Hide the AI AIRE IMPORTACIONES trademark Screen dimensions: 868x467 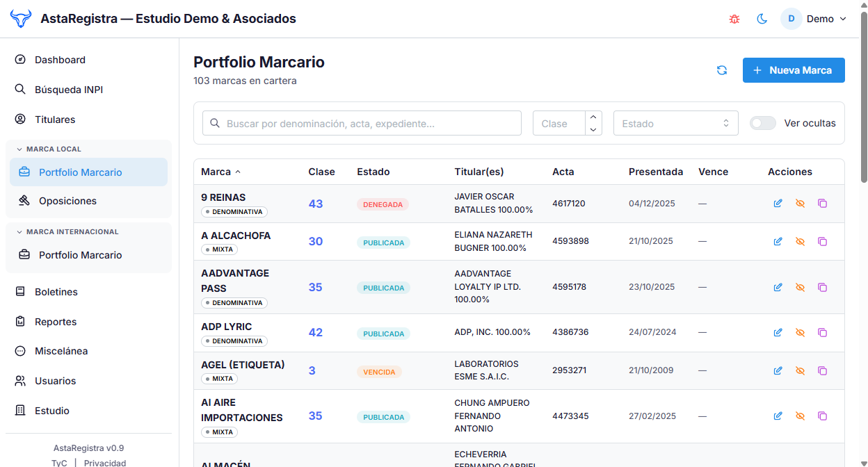coord(800,416)
